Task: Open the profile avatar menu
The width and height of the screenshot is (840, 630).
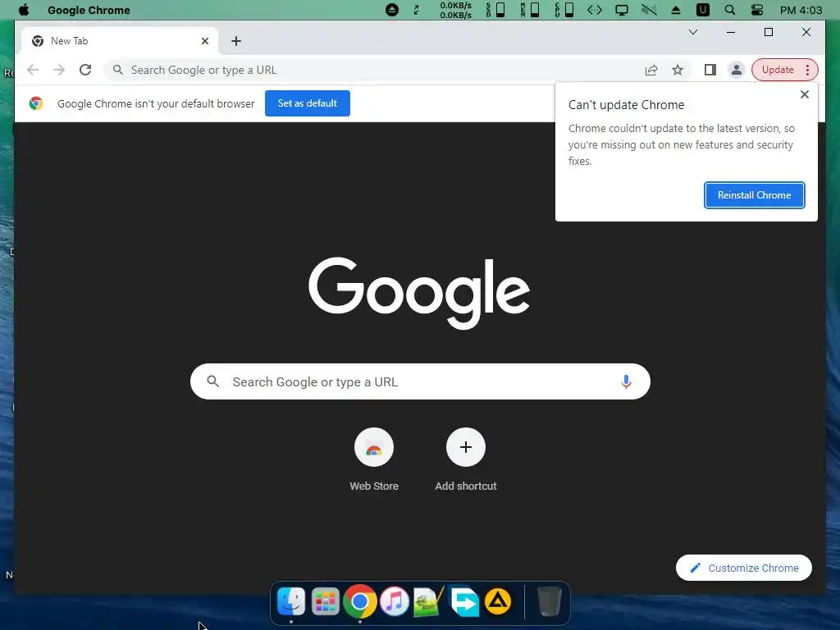Action: click(x=737, y=71)
